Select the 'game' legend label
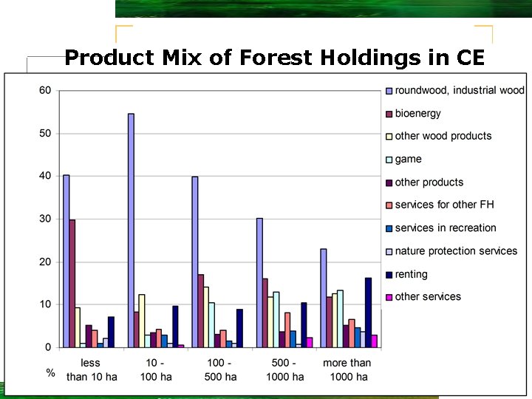The image size is (532, 399). [408, 159]
